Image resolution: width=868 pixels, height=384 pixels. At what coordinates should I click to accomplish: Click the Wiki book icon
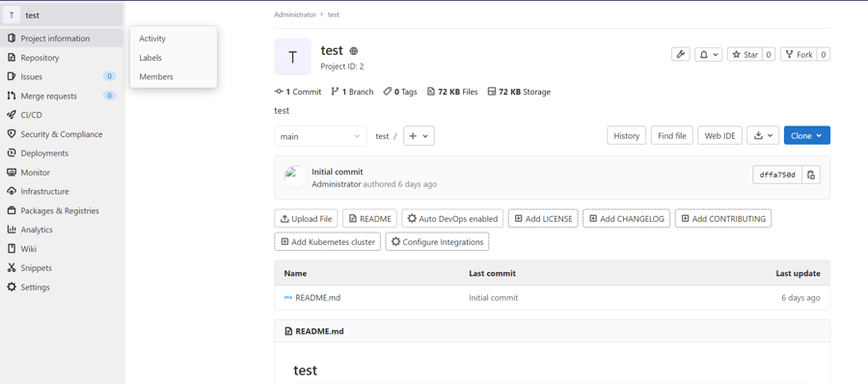click(11, 249)
